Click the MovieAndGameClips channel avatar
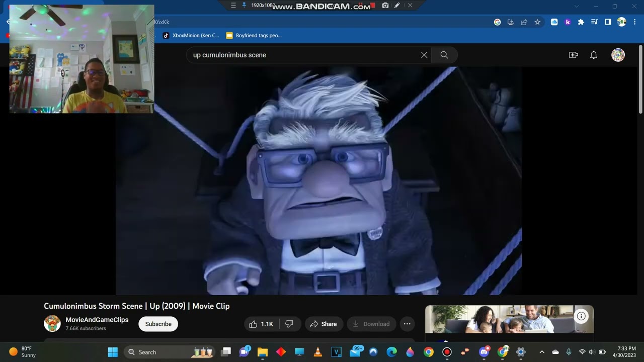The image size is (644, 362). tap(52, 323)
